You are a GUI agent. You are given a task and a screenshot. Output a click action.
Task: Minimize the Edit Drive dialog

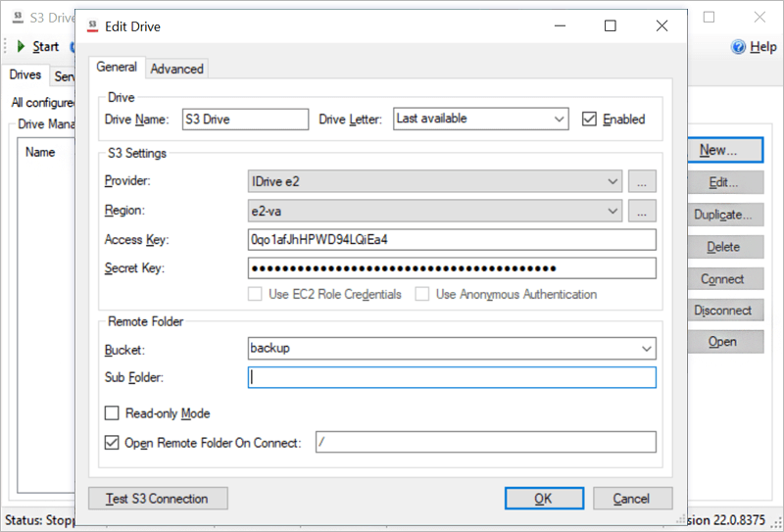560,25
